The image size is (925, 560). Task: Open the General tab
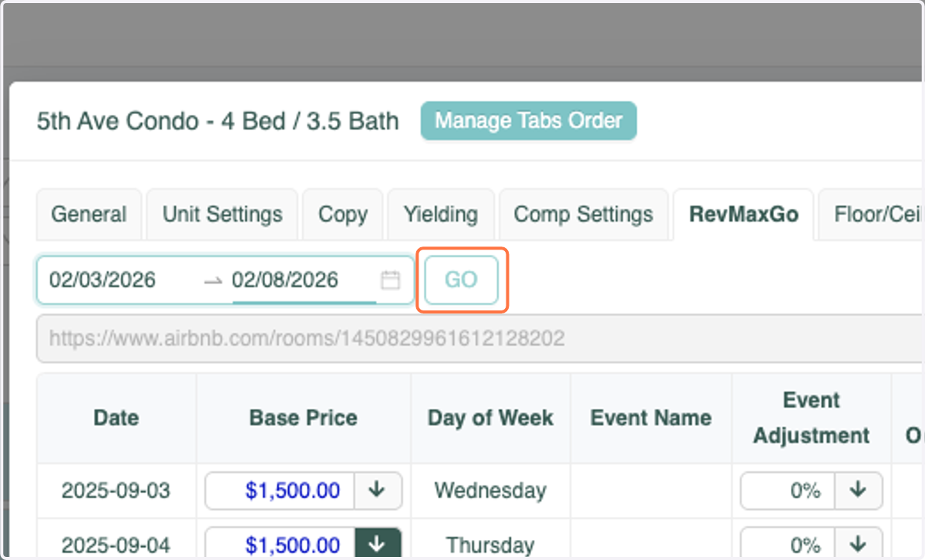click(x=89, y=214)
